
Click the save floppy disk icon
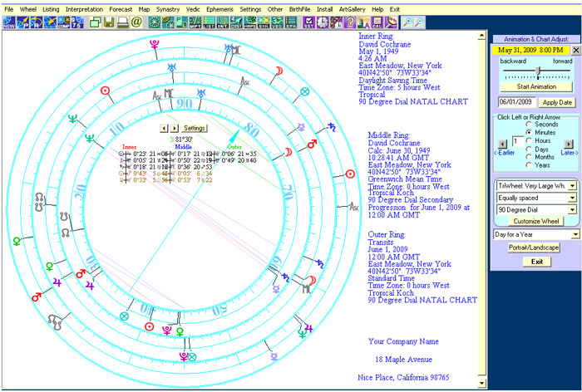click(x=109, y=22)
